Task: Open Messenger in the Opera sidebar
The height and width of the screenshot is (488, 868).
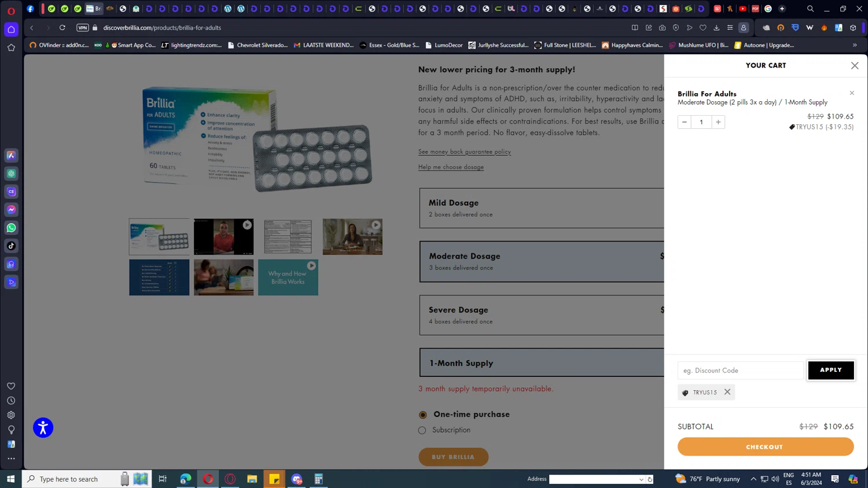Action: click(11, 209)
